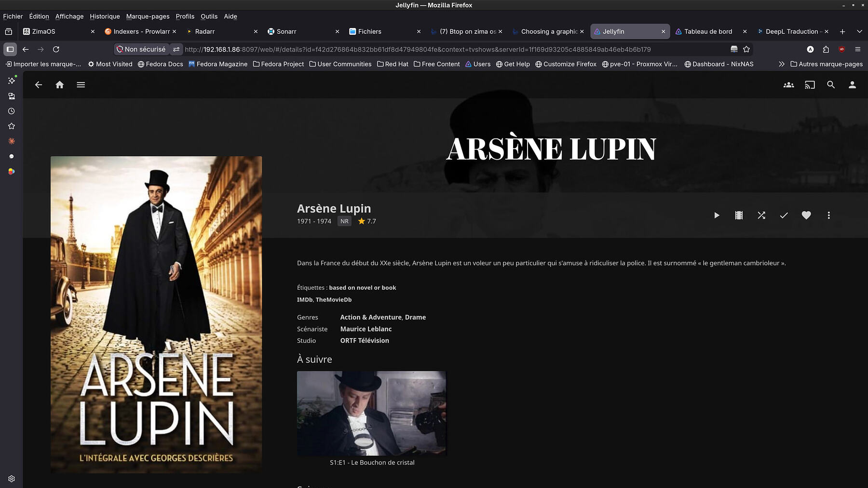Screen dimensions: 868x488
Task: Open Autres marque-pages folder
Action: point(827,64)
